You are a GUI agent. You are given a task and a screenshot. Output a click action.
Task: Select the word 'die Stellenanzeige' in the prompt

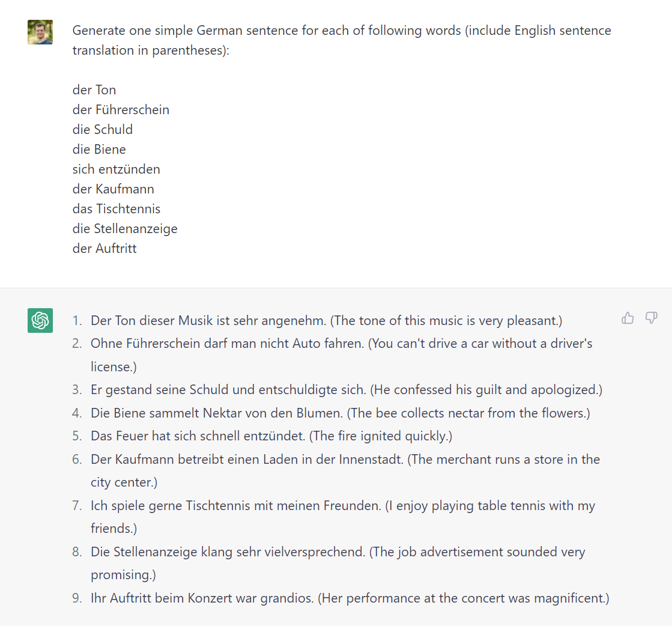[x=124, y=228]
